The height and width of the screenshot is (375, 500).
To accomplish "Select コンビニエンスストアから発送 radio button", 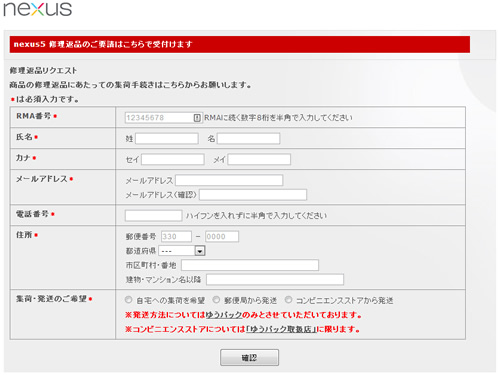I will [x=288, y=300].
